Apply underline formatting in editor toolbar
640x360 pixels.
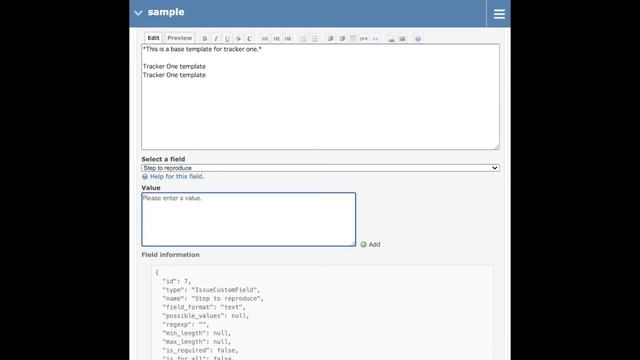[227, 38]
